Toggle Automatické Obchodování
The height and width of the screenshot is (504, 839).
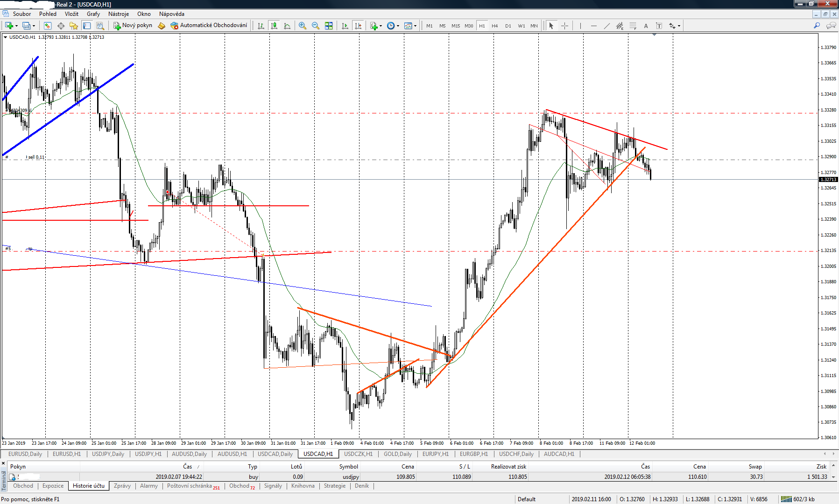tap(209, 26)
